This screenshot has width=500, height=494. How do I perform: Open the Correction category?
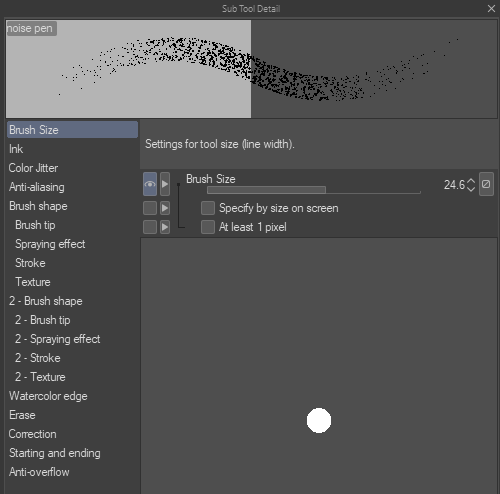72,434
